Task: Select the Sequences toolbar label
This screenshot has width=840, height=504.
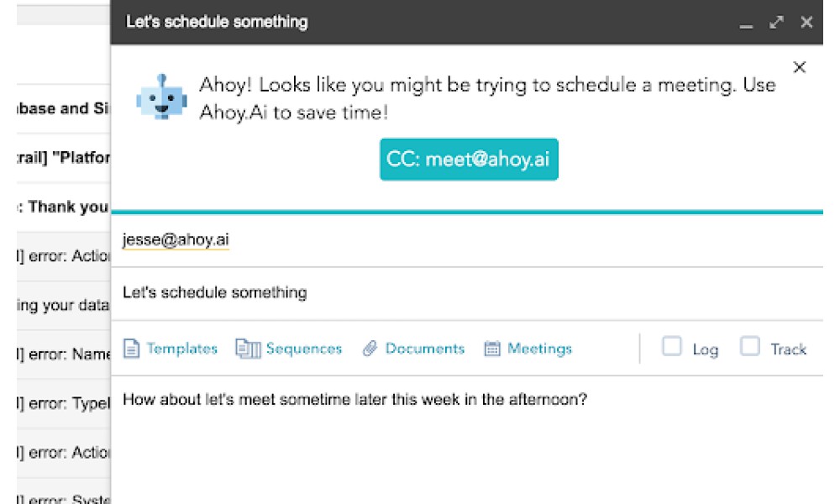Action: [304, 349]
